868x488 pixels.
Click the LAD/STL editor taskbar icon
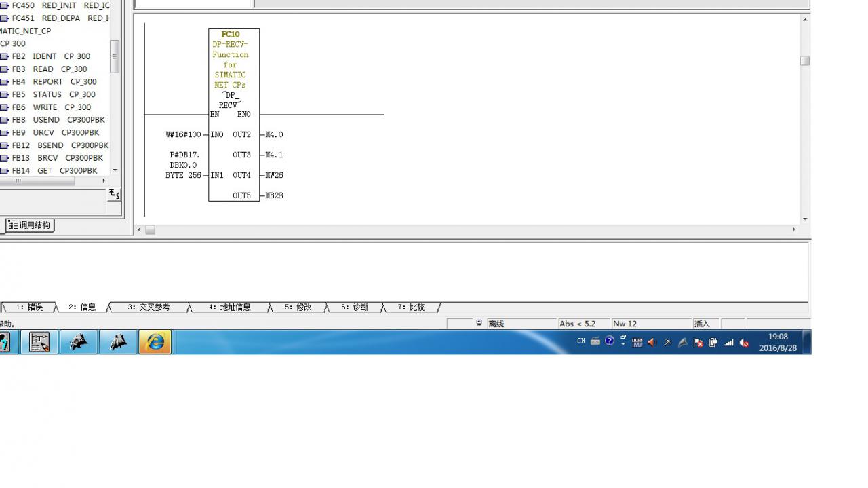[39, 341]
